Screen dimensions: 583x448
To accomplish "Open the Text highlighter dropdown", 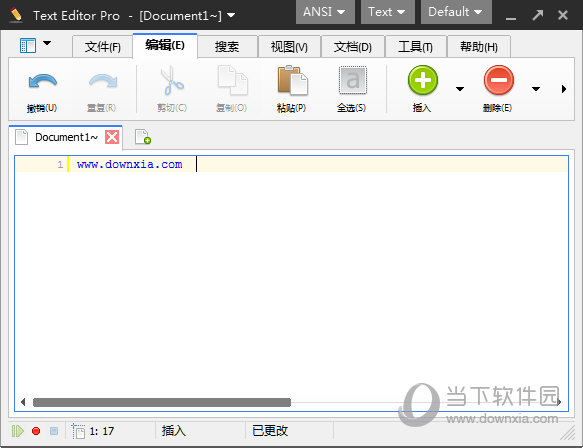I will point(387,12).
